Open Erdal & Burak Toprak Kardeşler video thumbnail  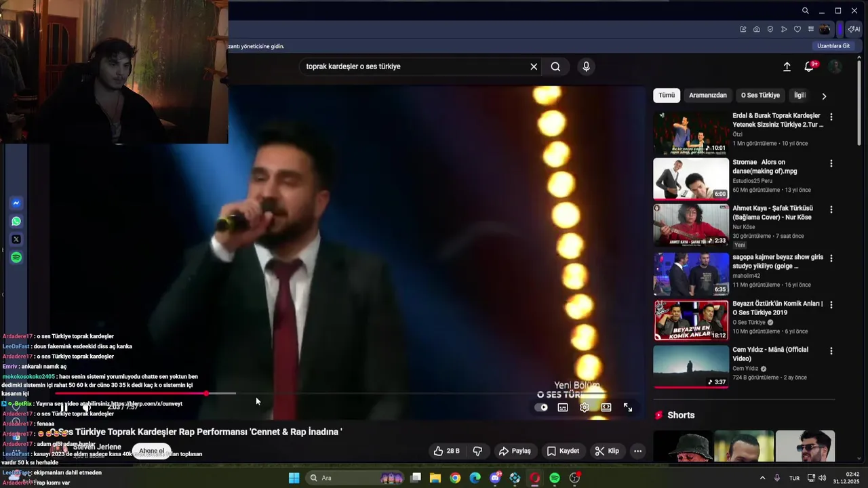coord(691,132)
